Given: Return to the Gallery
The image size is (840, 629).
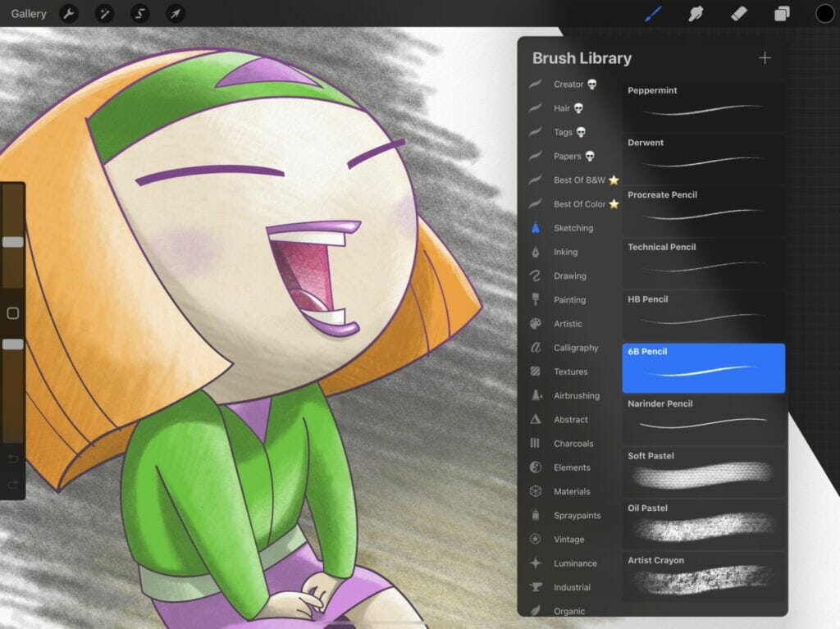Looking at the screenshot, I should pyautogui.click(x=29, y=13).
